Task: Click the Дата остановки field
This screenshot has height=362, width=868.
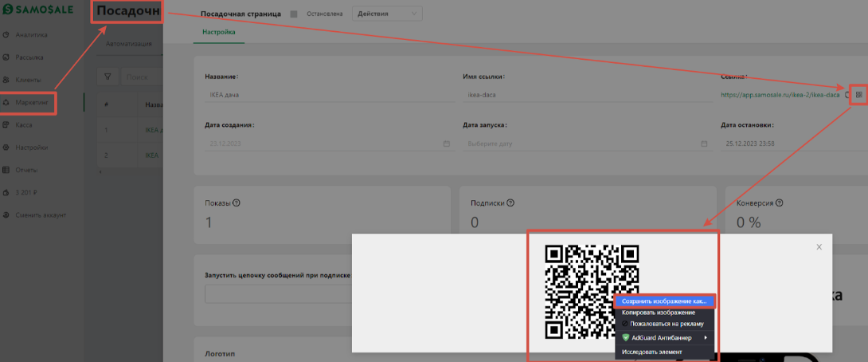Action: pyautogui.click(x=794, y=144)
